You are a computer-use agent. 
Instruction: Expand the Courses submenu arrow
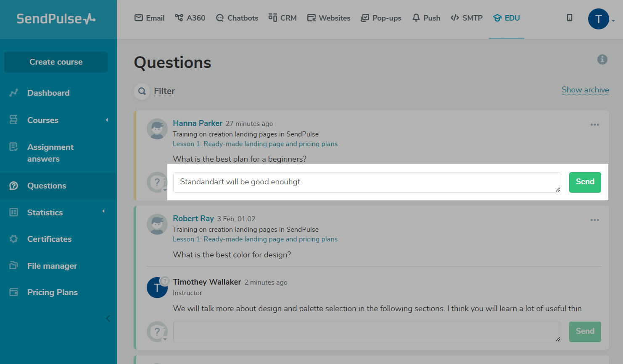tap(107, 120)
